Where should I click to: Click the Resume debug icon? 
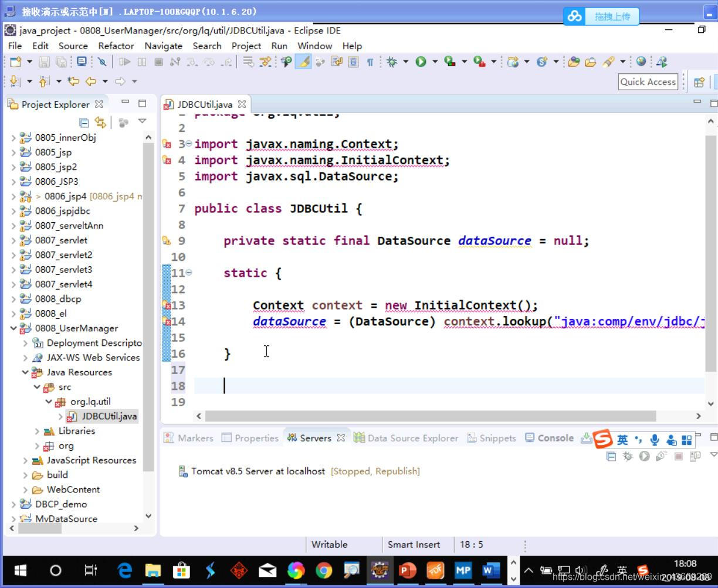click(x=124, y=62)
